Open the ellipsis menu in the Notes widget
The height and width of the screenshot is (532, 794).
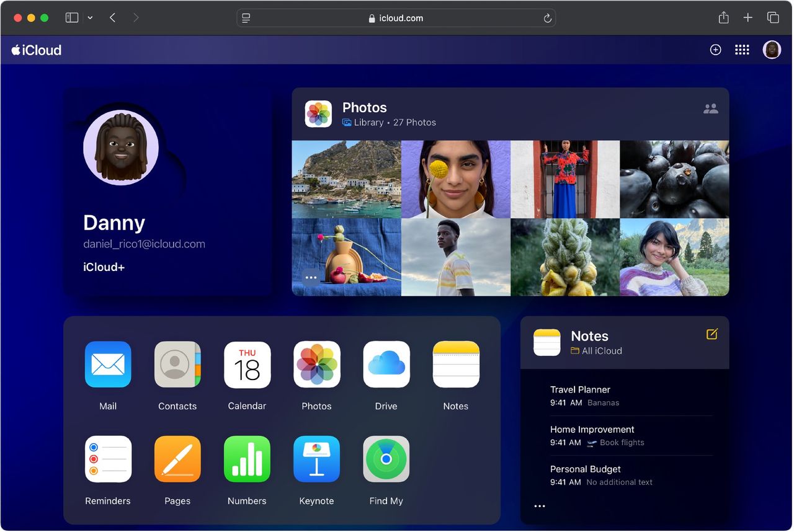pyautogui.click(x=539, y=506)
